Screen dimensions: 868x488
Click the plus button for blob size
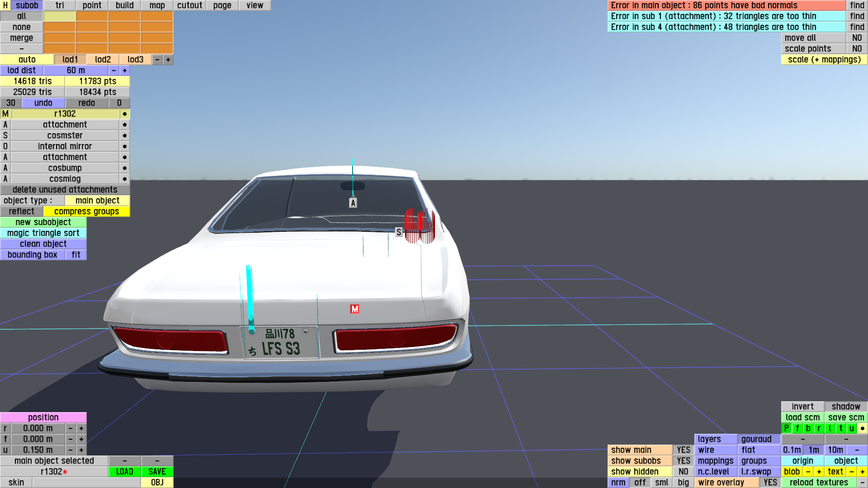819,472
